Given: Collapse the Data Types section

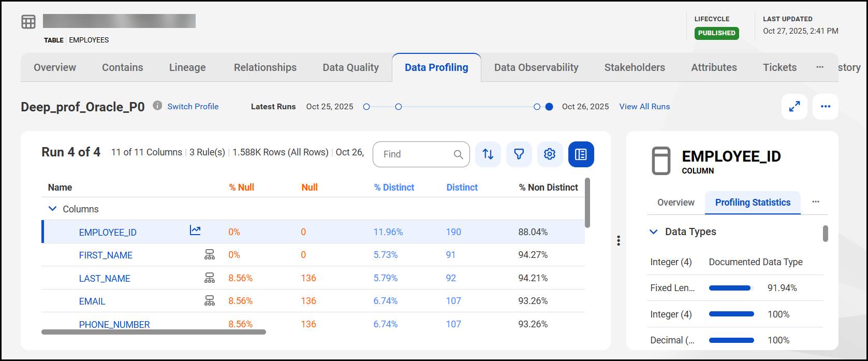Looking at the screenshot, I should click(654, 232).
